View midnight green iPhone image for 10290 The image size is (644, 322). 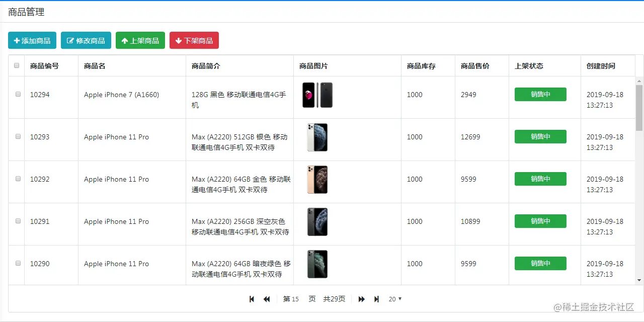coord(317,264)
